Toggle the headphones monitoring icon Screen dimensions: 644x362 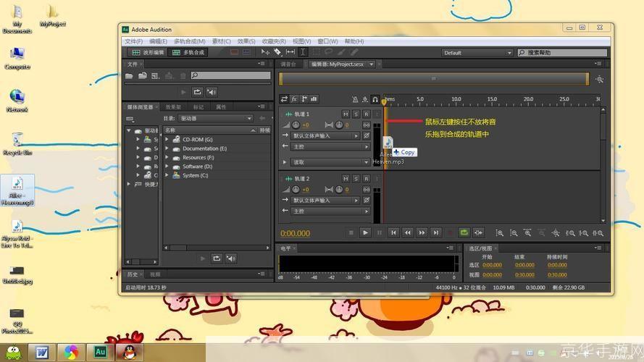pos(375,99)
